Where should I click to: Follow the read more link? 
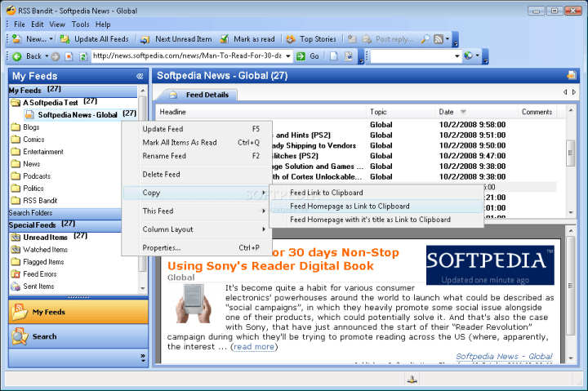coord(254,347)
